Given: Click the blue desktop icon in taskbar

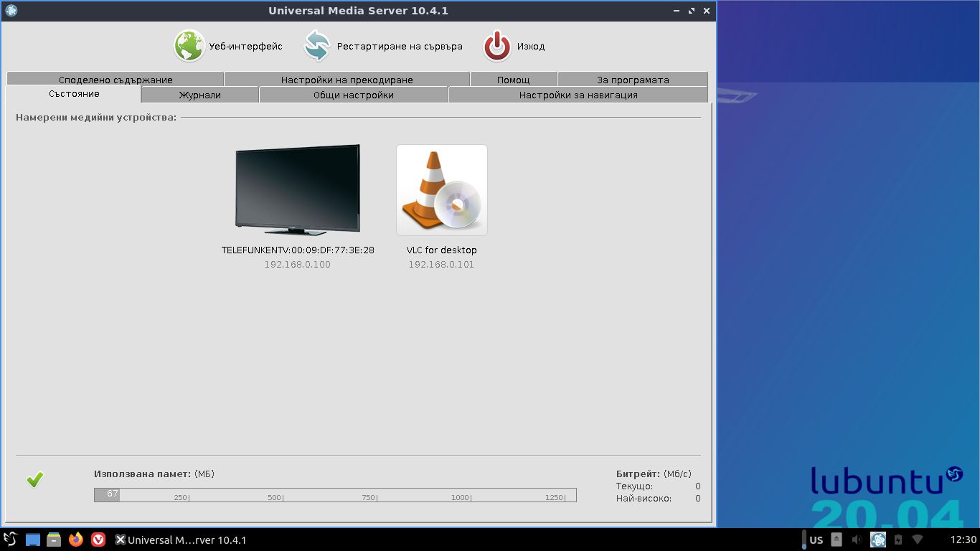Looking at the screenshot, I should (32, 540).
